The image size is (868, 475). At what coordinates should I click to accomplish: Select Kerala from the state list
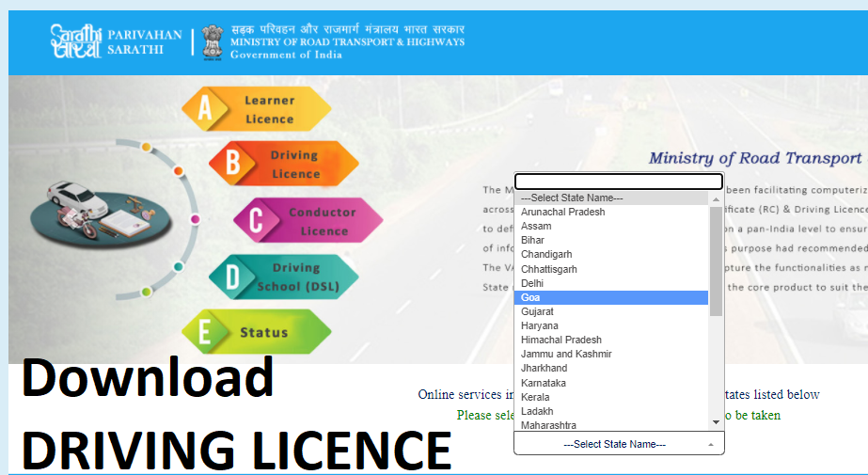(611, 397)
